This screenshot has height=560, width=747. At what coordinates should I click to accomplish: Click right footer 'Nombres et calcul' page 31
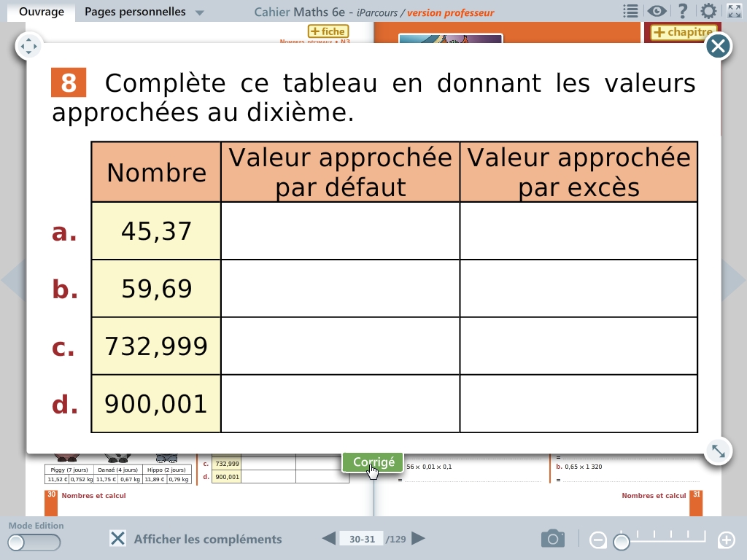[x=654, y=496]
